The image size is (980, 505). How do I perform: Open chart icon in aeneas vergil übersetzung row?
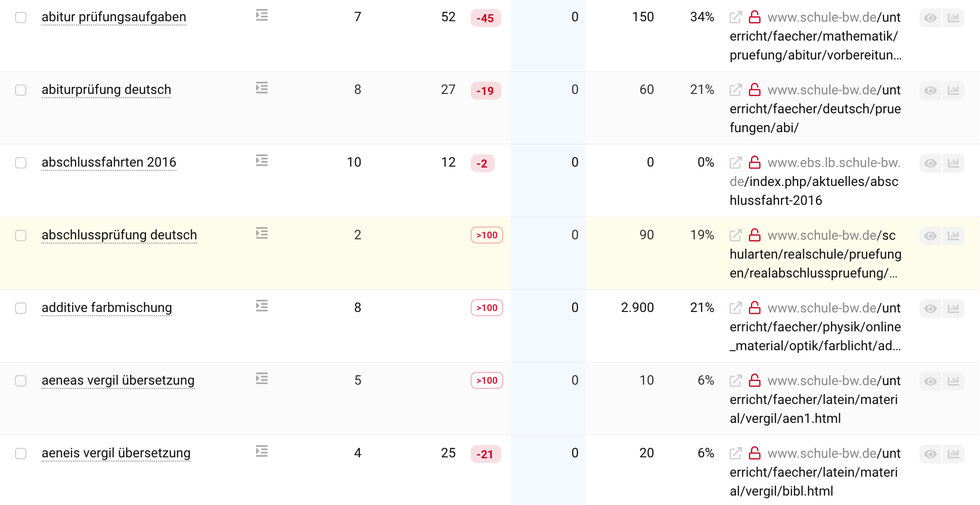point(953,381)
